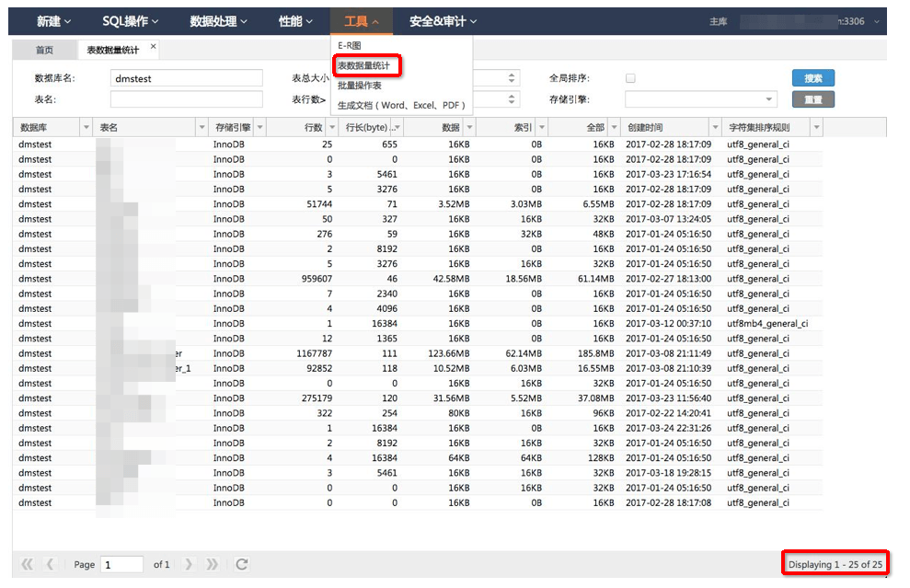Image resolution: width=910 pixels, height=588 pixels.
Task: Select row with 1167787 rows
Action: click(x=418, y=353)
